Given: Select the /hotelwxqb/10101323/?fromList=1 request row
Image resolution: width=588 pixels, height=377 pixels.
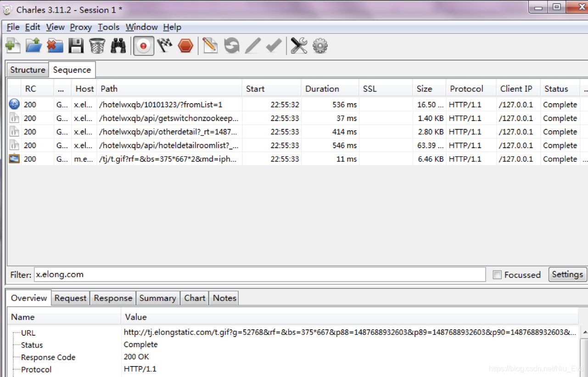Looking at the screenshot, I should tap(297, 105).
